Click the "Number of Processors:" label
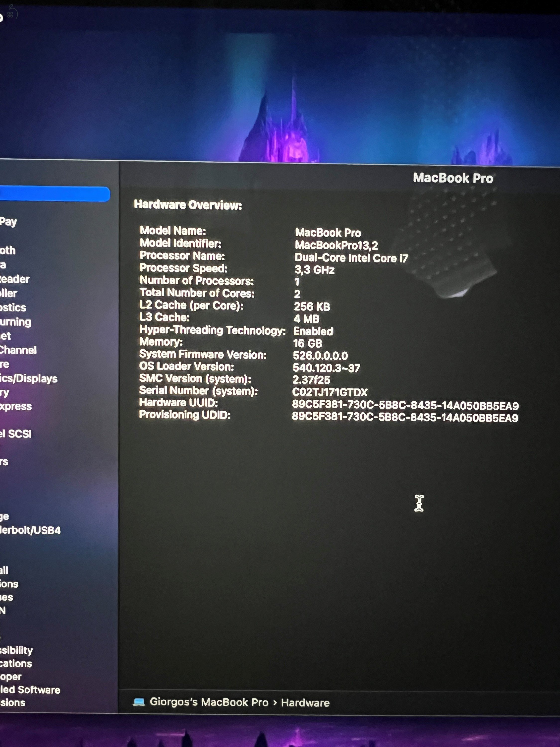 [197, 281]
